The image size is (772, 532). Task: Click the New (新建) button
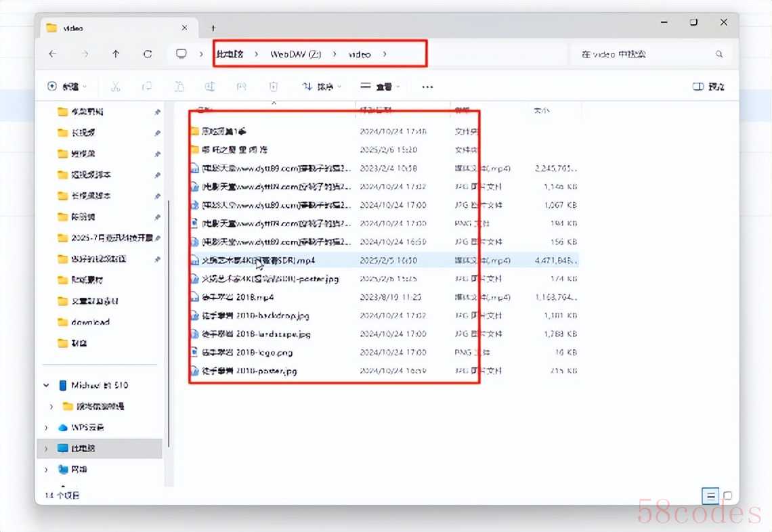pos(67,87)
